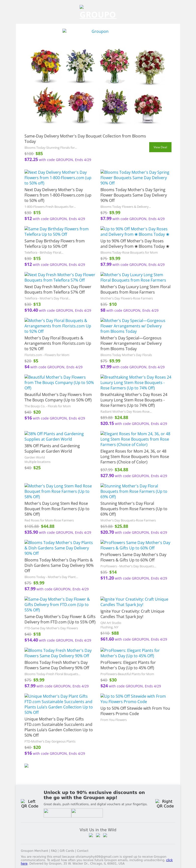Click the Left QR Code image

(x=30, y=804)
